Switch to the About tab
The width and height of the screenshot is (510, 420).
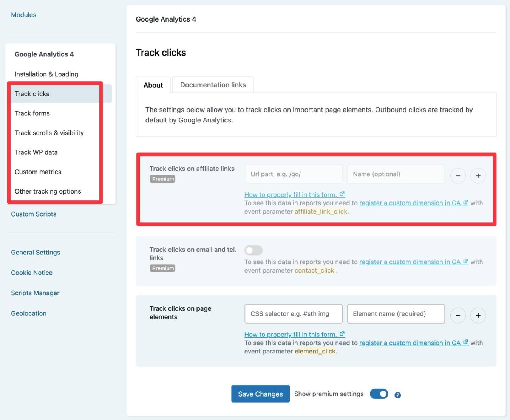(x=153, y=85)
